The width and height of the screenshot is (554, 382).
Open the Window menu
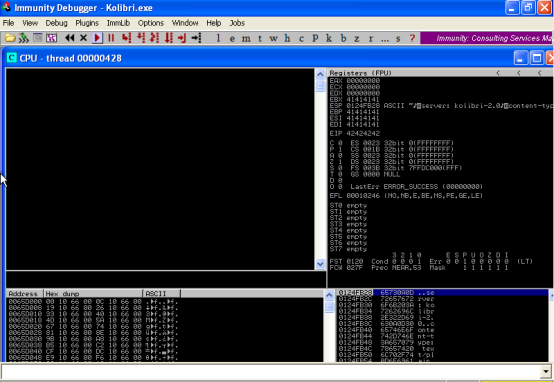click(185, 23)
